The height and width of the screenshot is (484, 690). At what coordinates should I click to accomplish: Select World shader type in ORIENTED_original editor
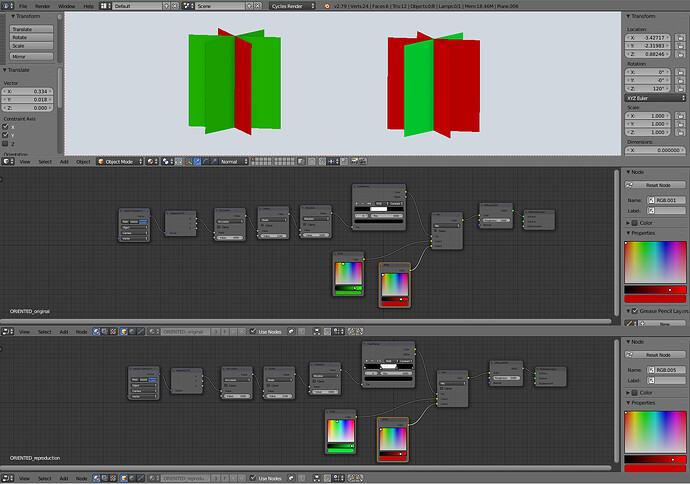[x=132, y=331]
